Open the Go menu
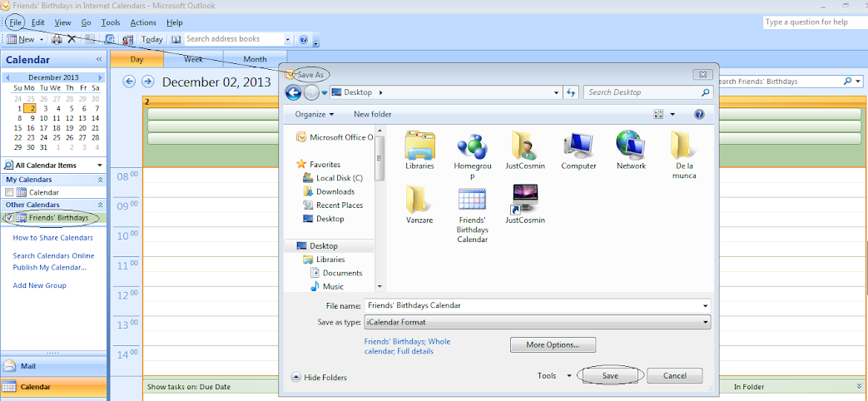The image size is (868, 401). 86,22
